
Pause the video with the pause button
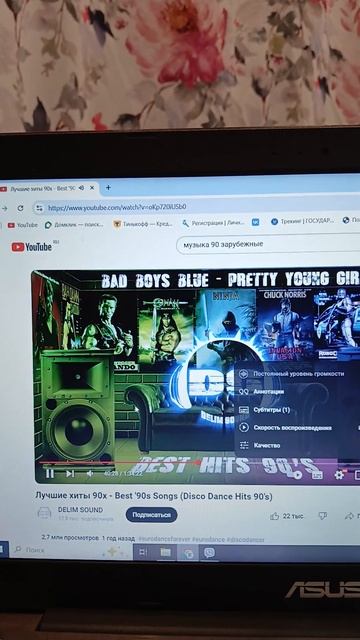(x=50, y=473)
